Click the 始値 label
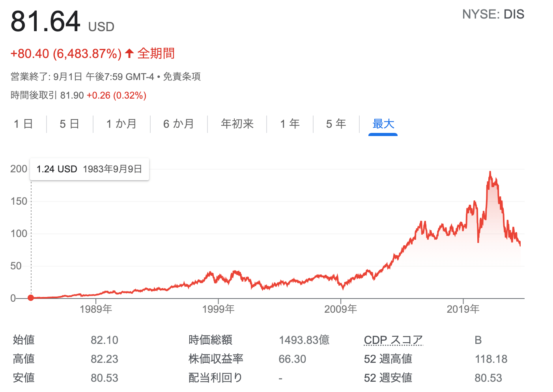 pos(24,340)
